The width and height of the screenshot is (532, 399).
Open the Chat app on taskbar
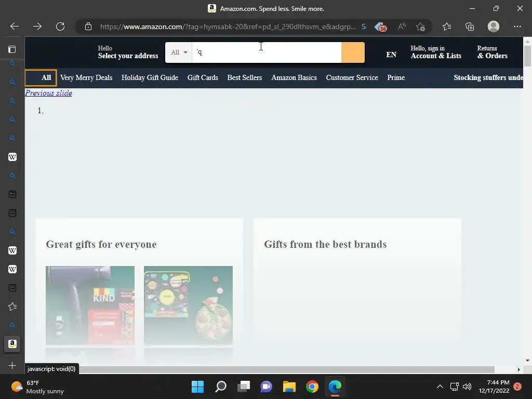(267, 387)
